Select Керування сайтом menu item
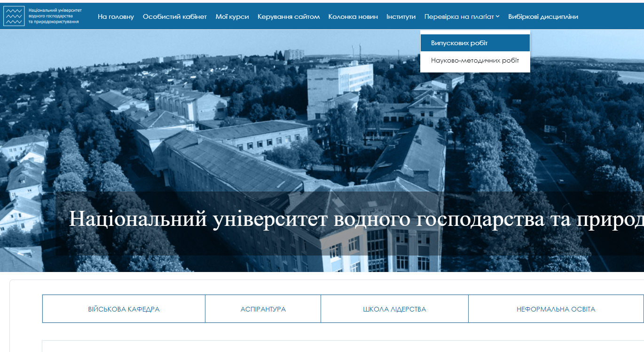 click(x=288, y=16)
